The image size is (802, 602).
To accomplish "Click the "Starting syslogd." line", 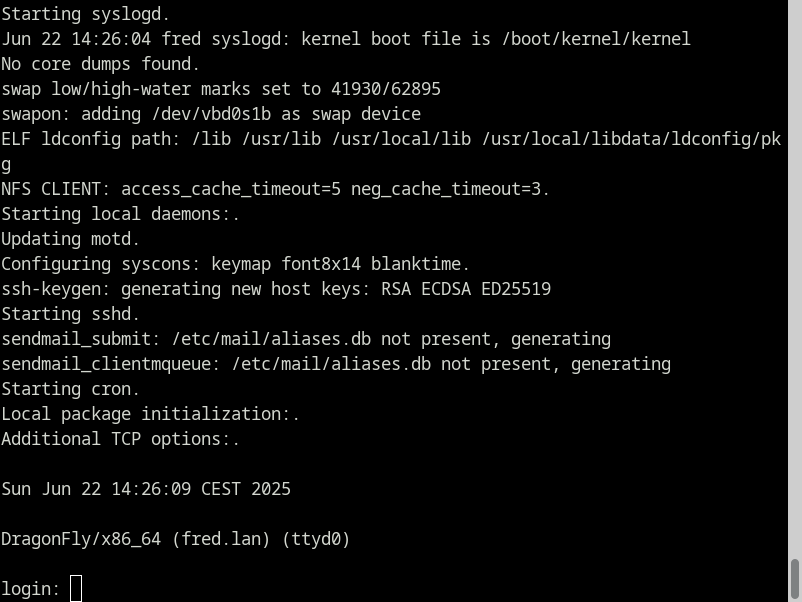I will click(86, 14).
